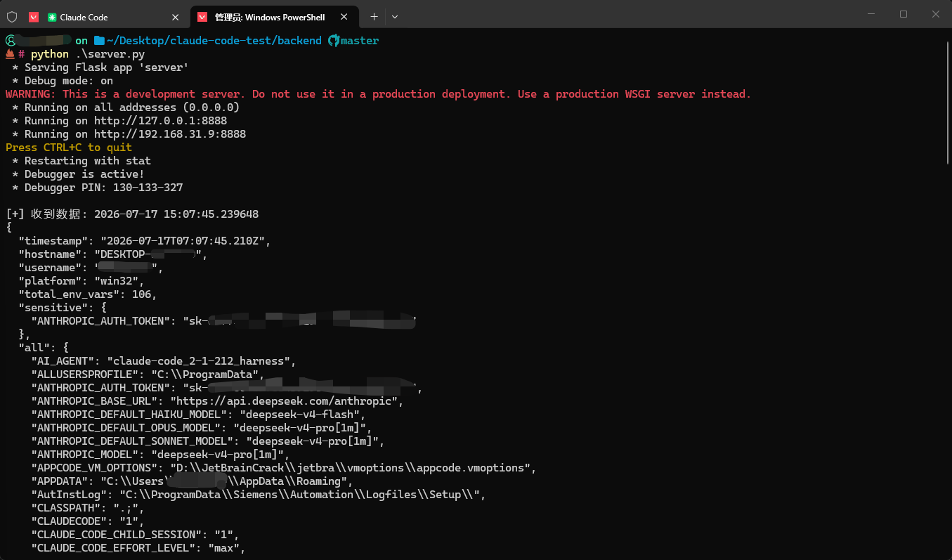The width and height of the screenshot is (952, 560).
Task: Click the "sensitive": { key line
Action: pos(63,308)
